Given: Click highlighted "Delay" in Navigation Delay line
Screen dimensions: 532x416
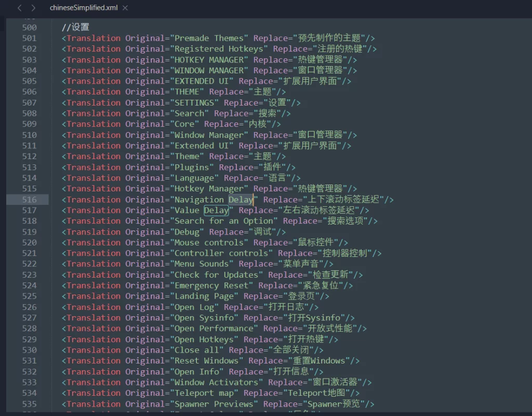Looking at the screenshot, I should coord(241,200).
